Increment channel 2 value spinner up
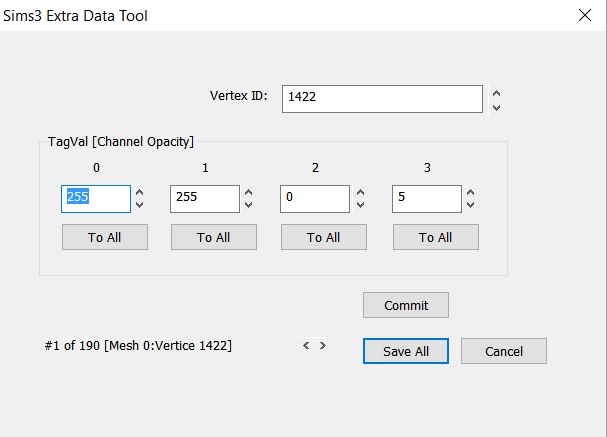The image size is (607, 437). click(360, 192)
